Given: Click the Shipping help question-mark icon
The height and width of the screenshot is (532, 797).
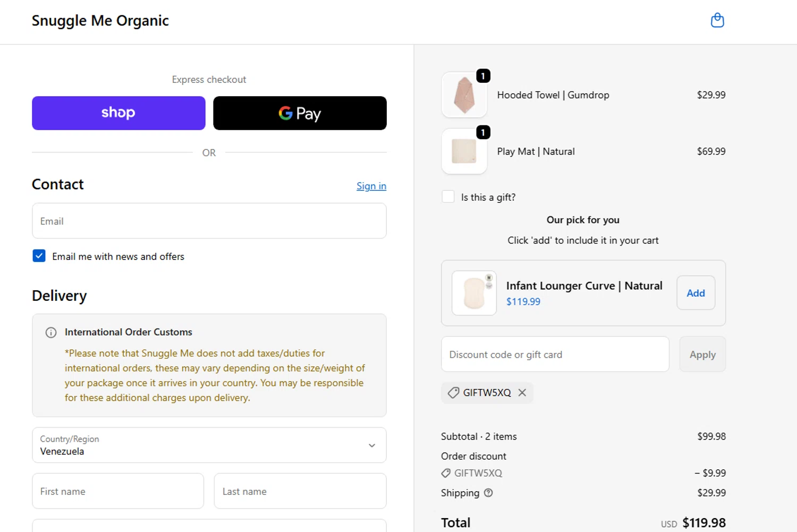Looking at the screenshot, I should 488,493.
